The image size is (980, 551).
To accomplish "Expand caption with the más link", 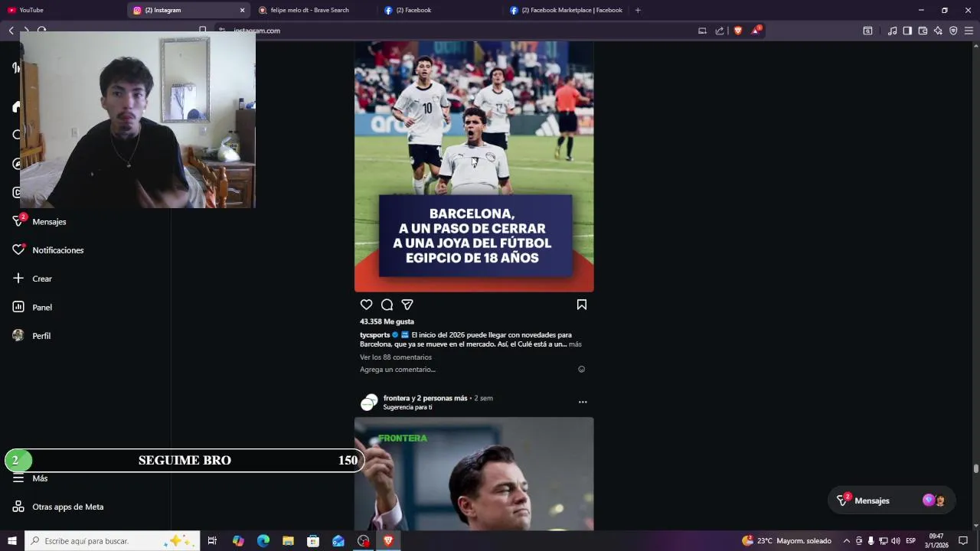I will coord(575,344).
